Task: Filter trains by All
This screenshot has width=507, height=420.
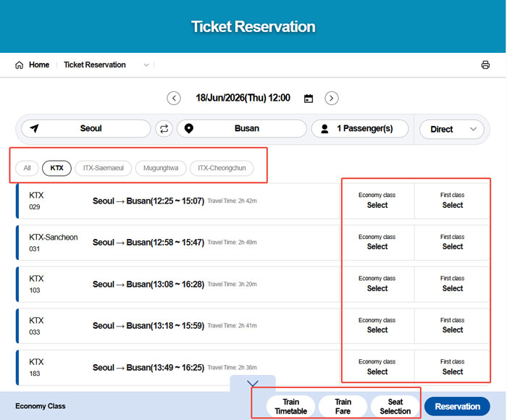Action: pos(28,168)
